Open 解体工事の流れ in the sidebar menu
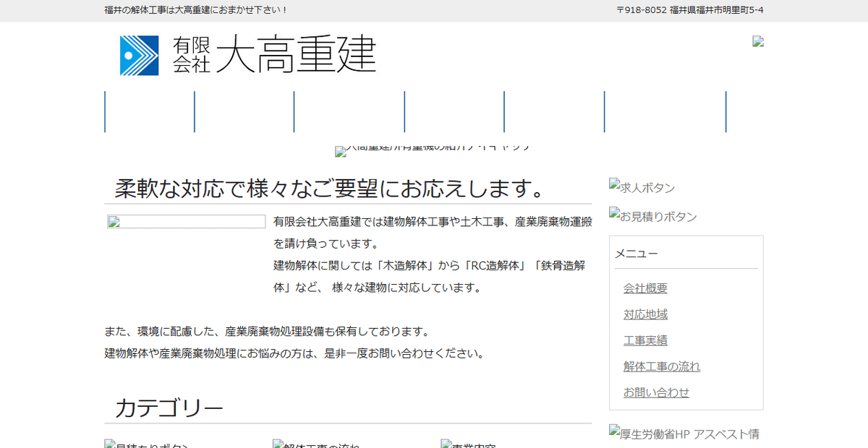This screenshot has height=448, width=868. click(661, 366)
